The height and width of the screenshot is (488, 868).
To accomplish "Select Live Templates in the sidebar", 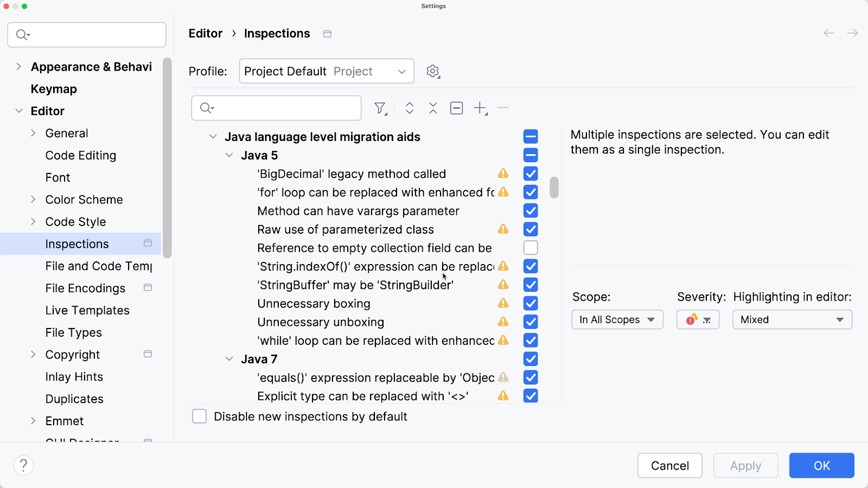I will (87, 311).
